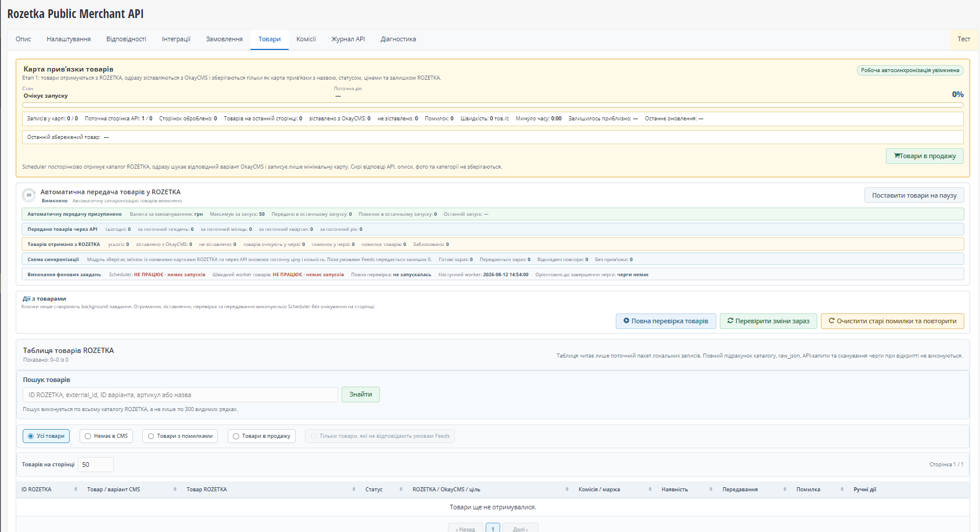Sort by Передавання column arrows

pos(785,490)
